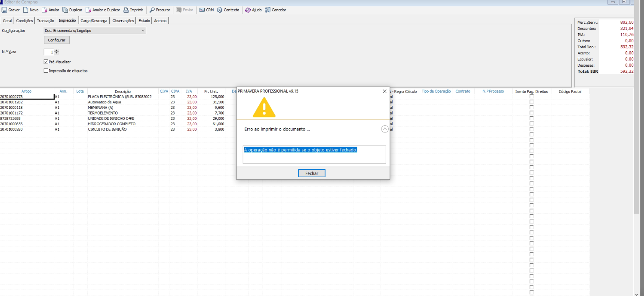Close the PRIMAVERA error dialog with X
This screenshot has height=296, width=644.
coord(385,91)
